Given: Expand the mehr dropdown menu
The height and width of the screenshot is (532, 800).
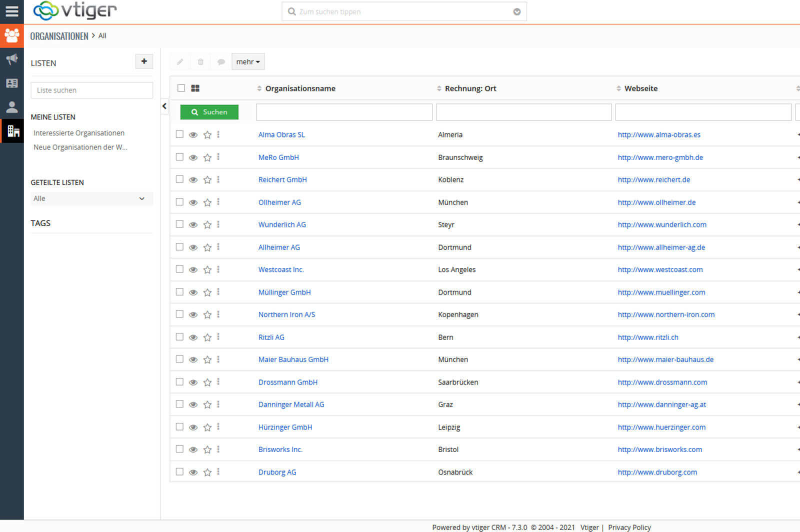Looking at the screenshot, I should tap(248, 62).
